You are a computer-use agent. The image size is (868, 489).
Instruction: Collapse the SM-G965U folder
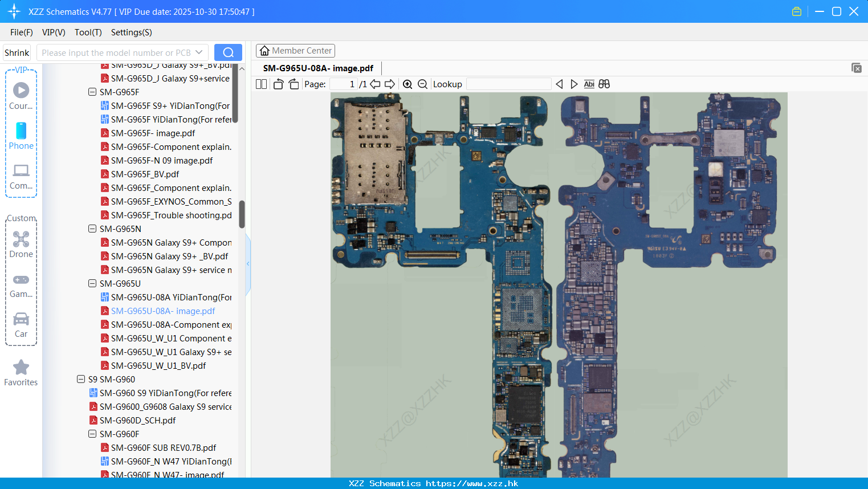pos(92,283)
